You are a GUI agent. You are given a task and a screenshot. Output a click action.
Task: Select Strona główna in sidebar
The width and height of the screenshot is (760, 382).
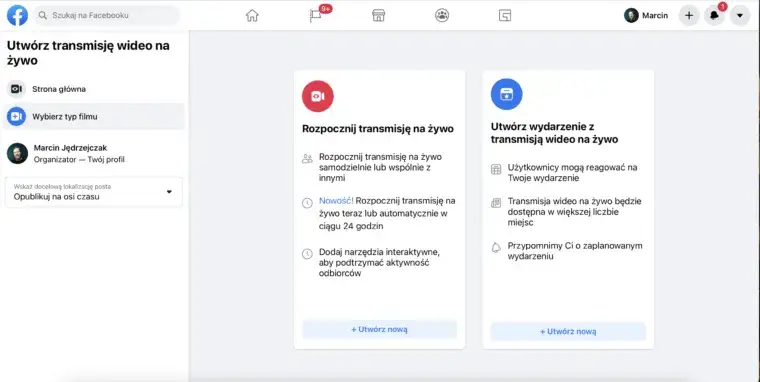coord(94,89)
